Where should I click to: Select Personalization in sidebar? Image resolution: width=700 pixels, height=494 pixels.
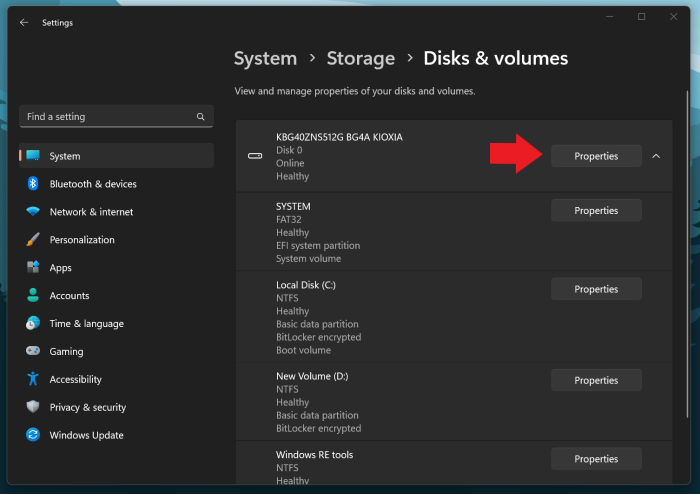pyautogui.click(x=116, y=240)
